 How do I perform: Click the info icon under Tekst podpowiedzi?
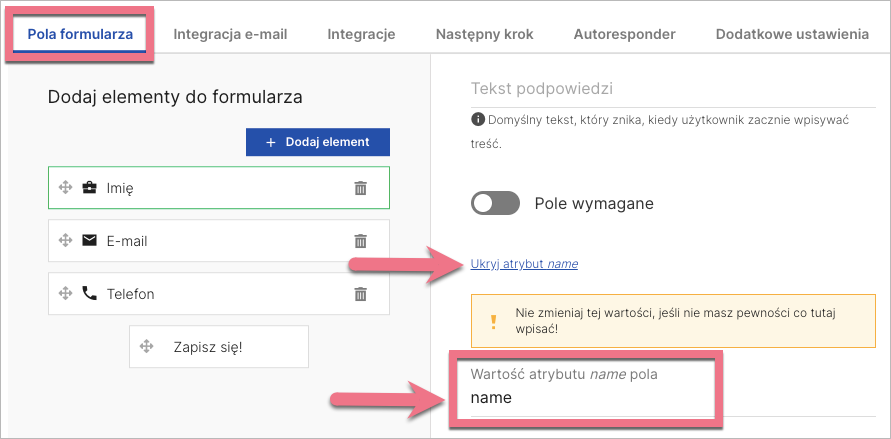point(477,120)
